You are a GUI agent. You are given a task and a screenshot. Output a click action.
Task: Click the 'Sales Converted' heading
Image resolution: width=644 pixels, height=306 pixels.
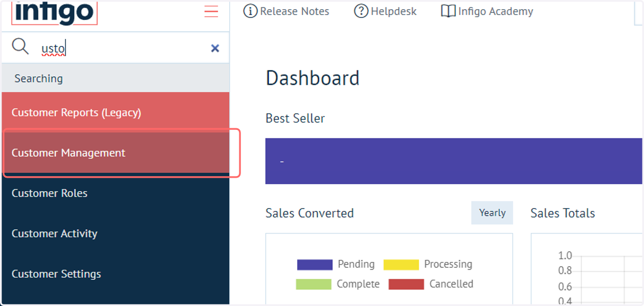(x=310, y=213)
